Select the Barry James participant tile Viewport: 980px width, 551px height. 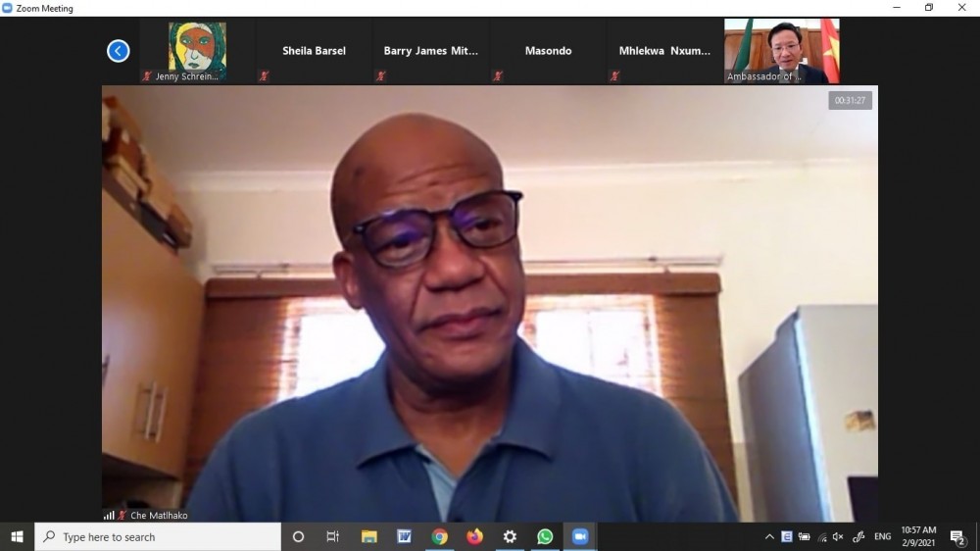point(430,51)
